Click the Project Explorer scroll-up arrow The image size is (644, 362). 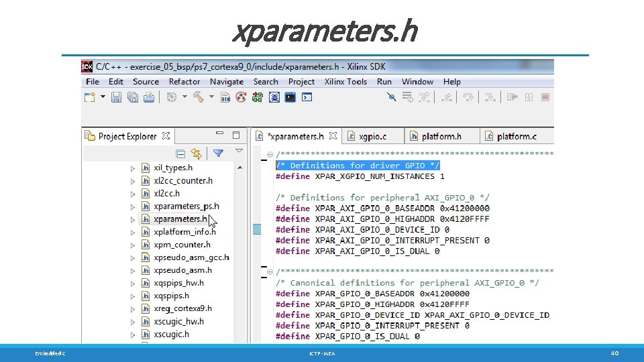click(240, 168)
